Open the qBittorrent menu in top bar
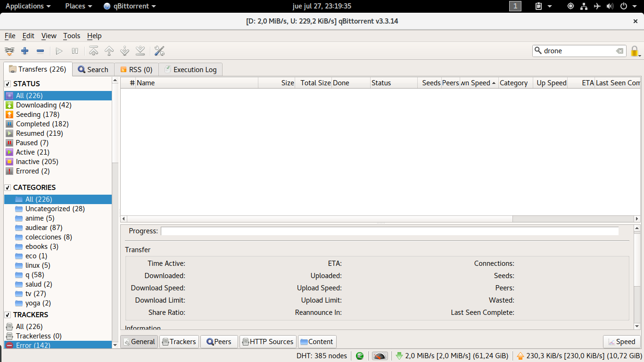The width and height of the screenshot is (644, 362). (x=129, y=6)
